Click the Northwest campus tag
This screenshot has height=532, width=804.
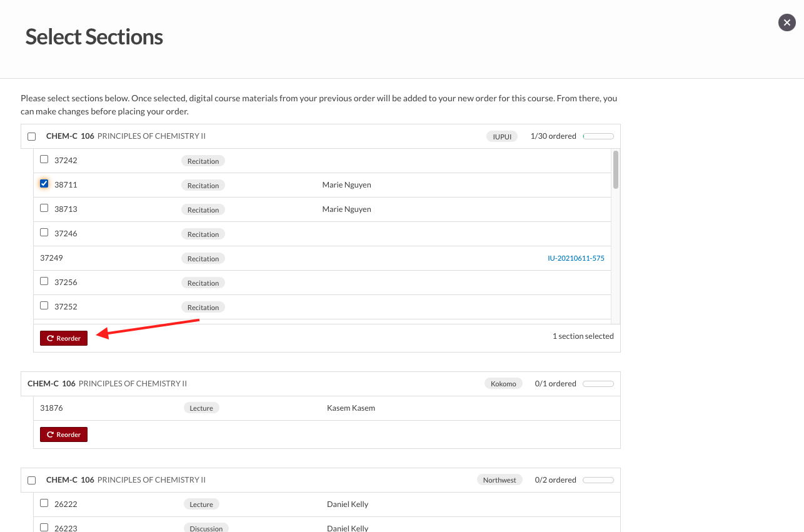point(500,480)
